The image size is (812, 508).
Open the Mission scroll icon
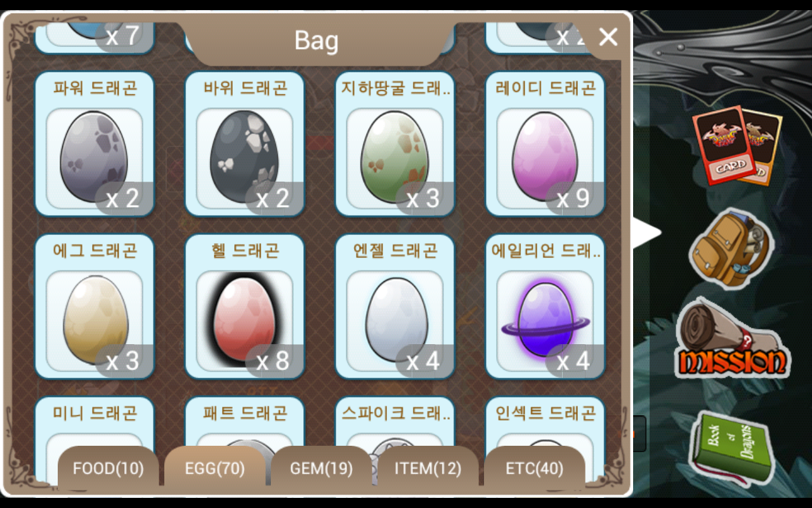pos(733,338)
